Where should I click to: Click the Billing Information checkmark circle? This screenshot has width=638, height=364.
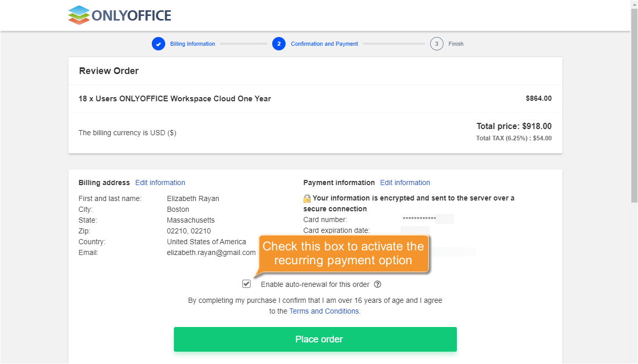158,44
